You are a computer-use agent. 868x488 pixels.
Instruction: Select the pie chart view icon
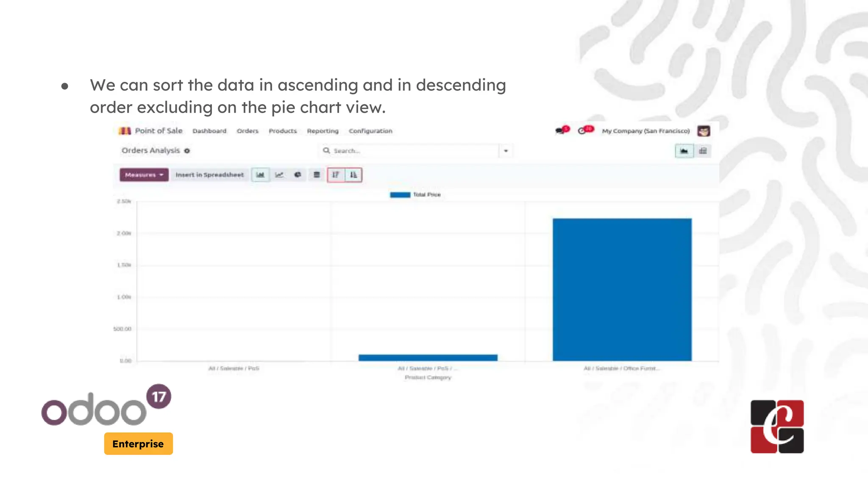[298, 175]
